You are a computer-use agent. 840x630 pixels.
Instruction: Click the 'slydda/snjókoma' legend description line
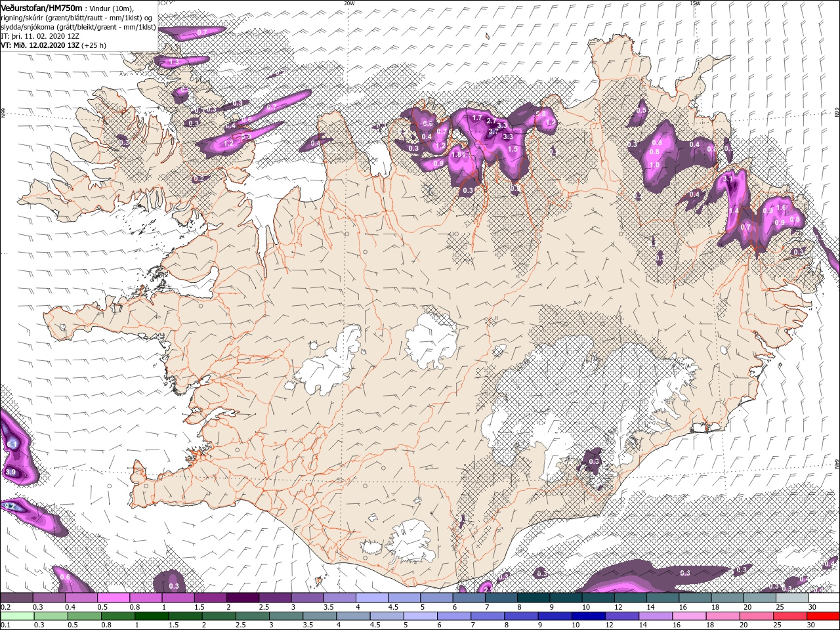(x=78, y=26)
